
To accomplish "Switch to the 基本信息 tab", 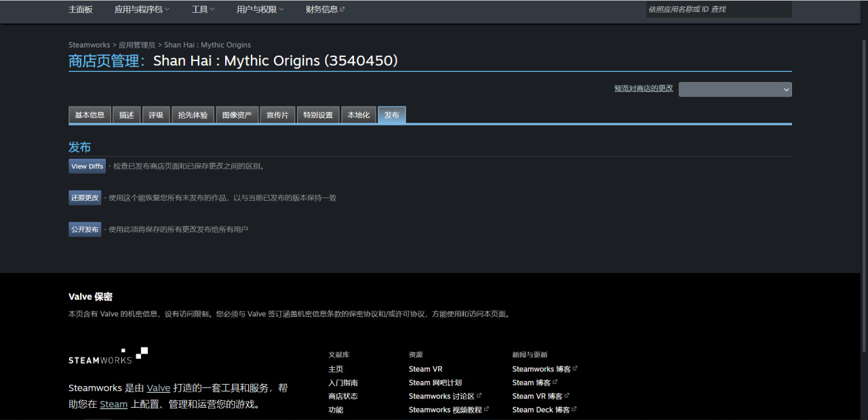I will click(90, 115).
